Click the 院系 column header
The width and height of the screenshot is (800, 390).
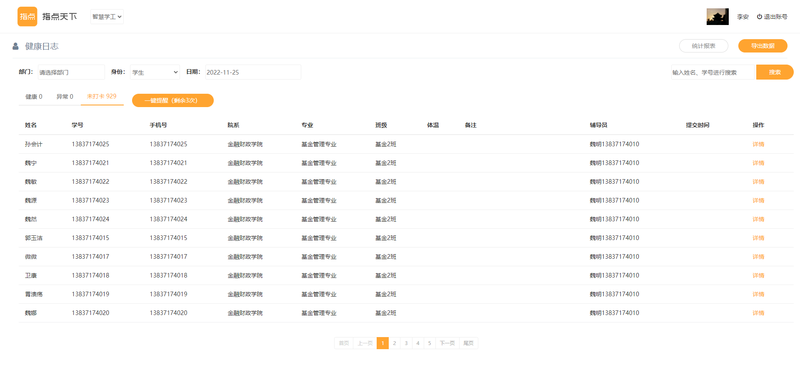coord(233,125)
